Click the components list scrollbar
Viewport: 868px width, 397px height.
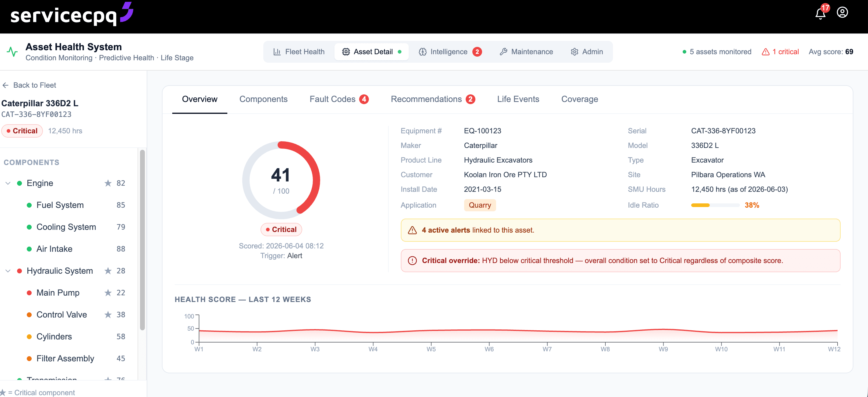pyautogui.click(x=142, y=240)
